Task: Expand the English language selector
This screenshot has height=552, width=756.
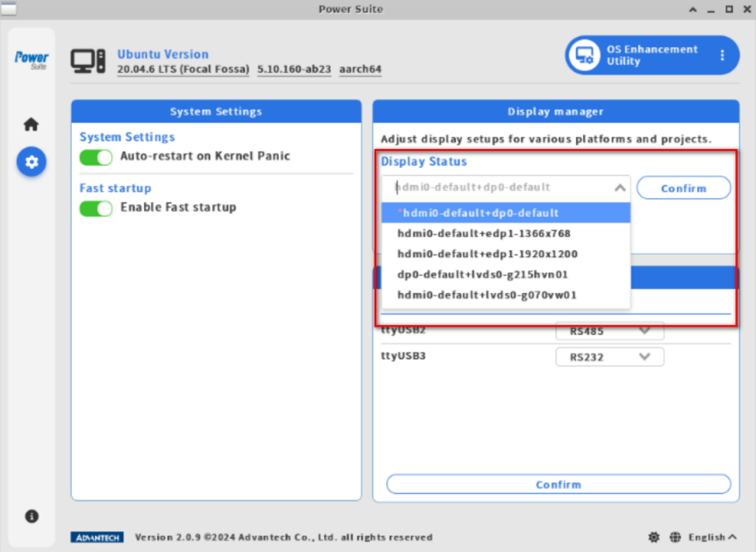Action: [711, 537]
